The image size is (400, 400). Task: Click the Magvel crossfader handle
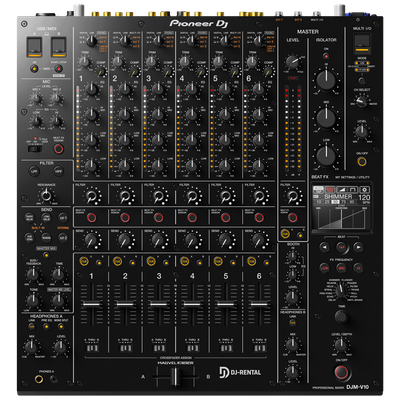tap(175, 377)
